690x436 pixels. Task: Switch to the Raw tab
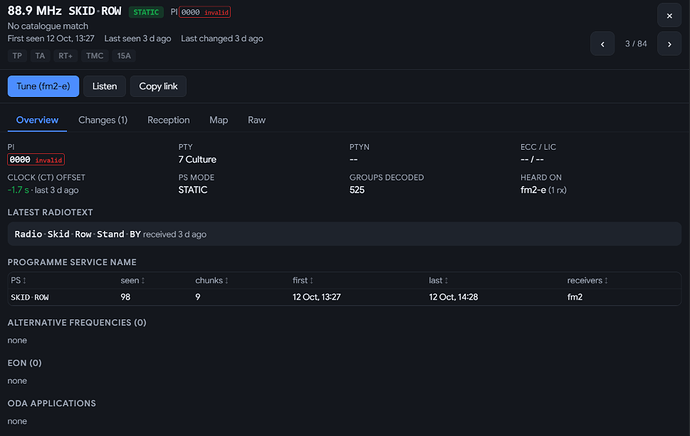coord(257,120)
